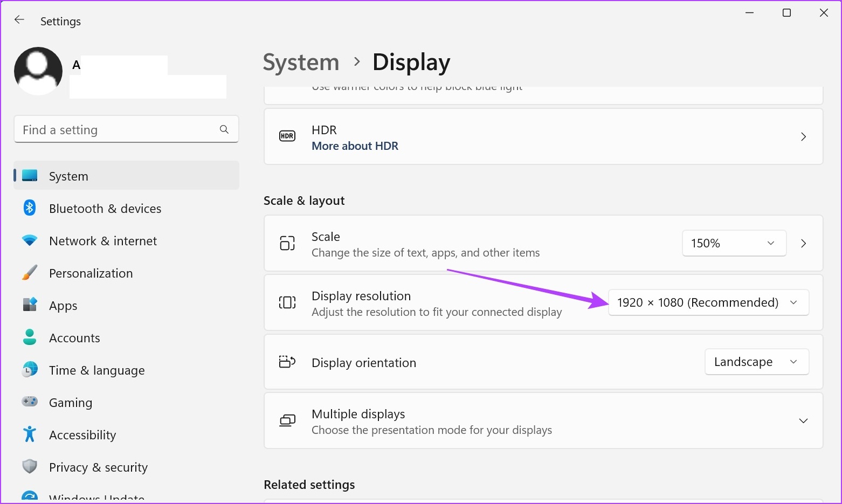
Task: Click the Multiple displays monitor icon
Action: [287, 420]
